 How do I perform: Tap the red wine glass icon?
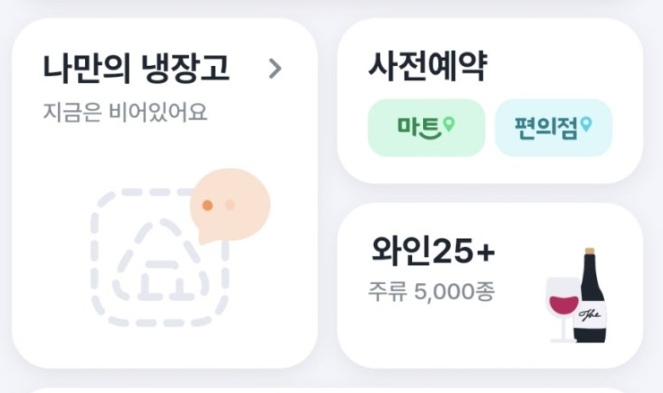tap(563, 310)
